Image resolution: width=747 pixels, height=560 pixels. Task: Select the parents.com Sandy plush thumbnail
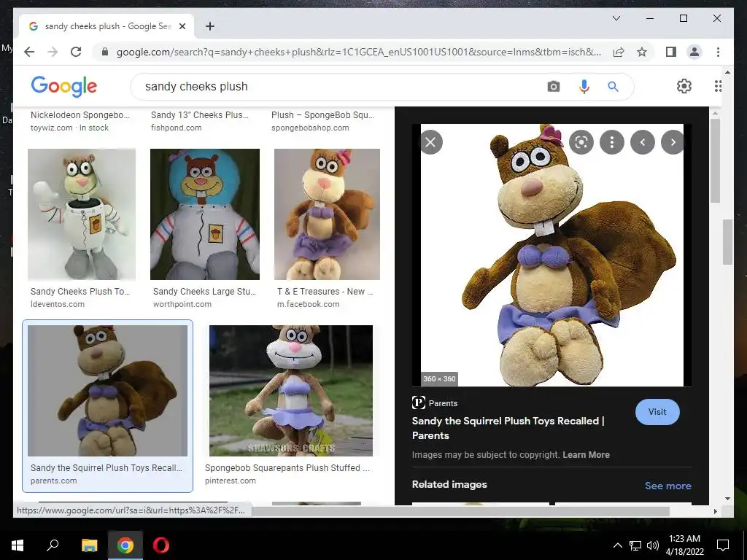[x=107, y=391]
